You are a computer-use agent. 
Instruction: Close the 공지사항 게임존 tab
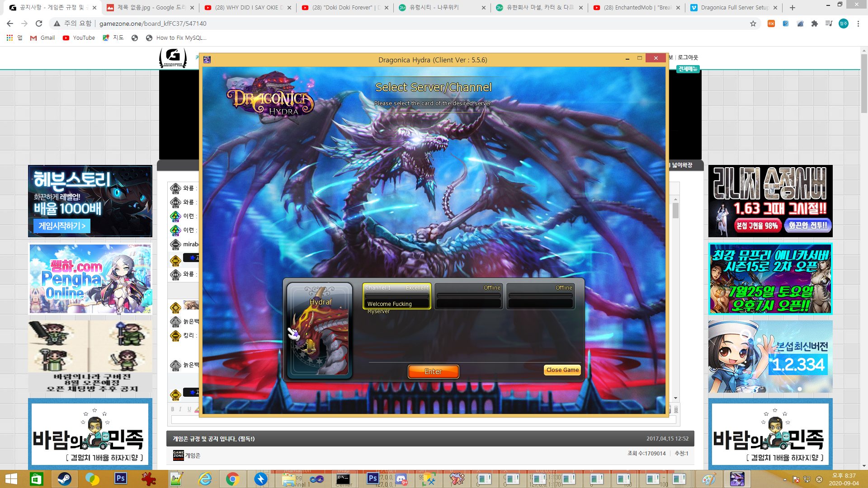click(94, 8)
